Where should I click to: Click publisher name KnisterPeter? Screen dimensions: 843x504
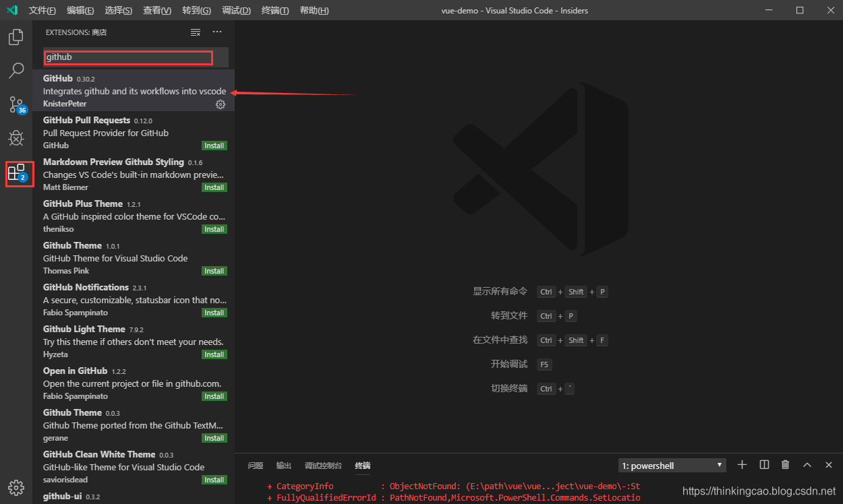click(65, 104)
